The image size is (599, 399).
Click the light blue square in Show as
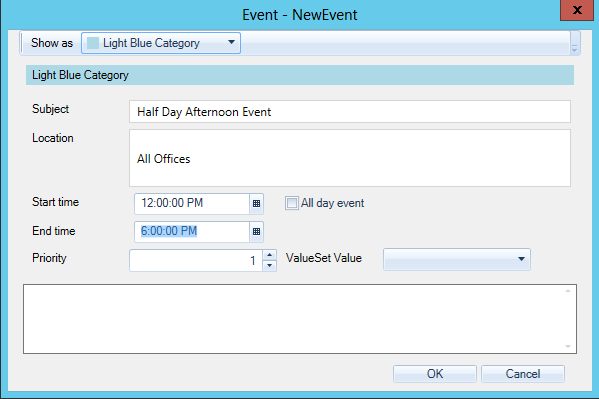click(93, 43)
